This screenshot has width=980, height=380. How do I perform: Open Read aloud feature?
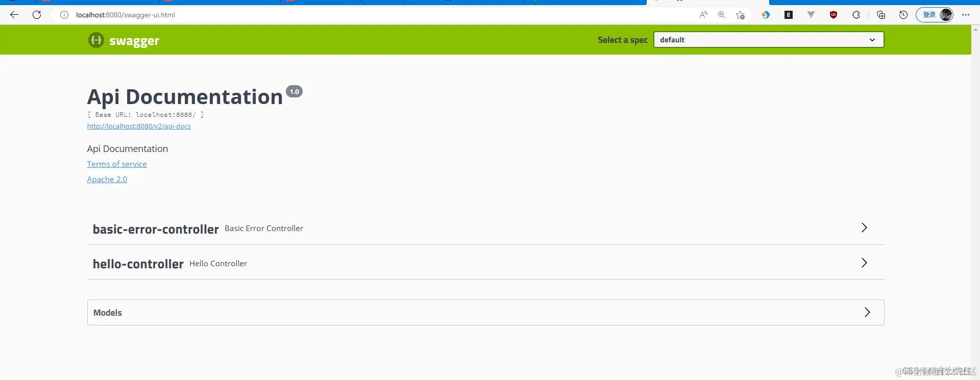(703, 15)
